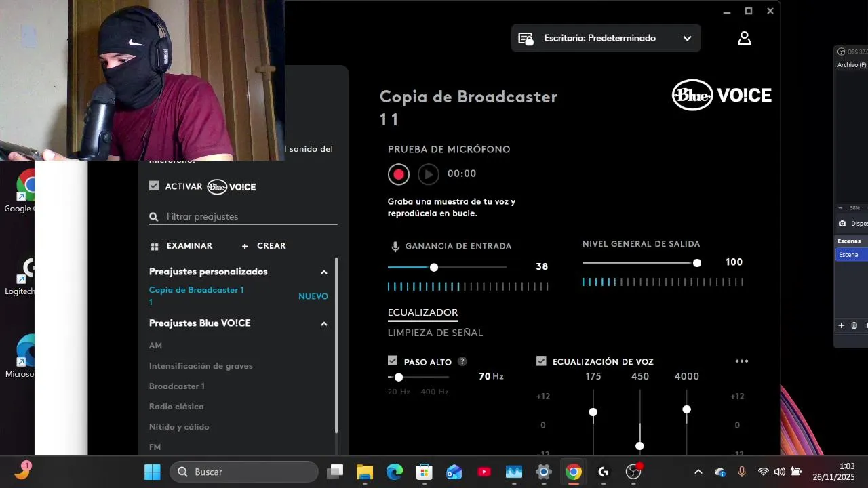Image resolution: width=868 pixels, height=488 pixels.
Task: Click the Filtrar preajustes search field
Action: (x=243, y=217)
